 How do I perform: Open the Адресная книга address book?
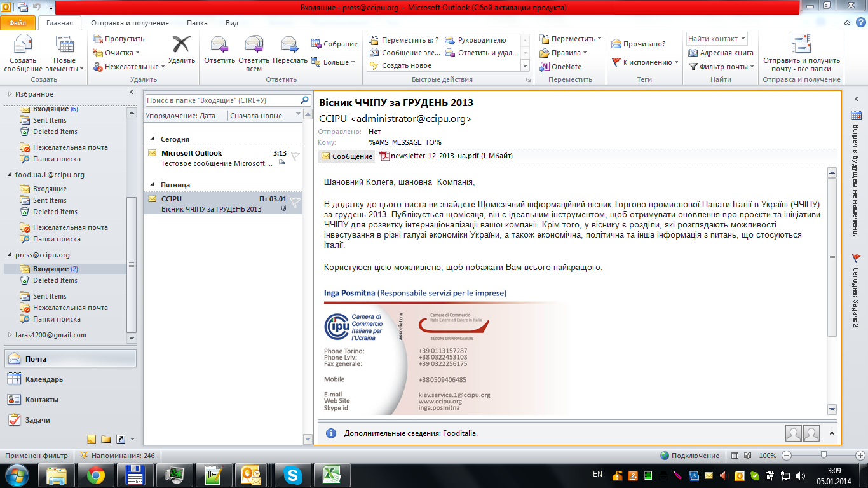point(721,53)
